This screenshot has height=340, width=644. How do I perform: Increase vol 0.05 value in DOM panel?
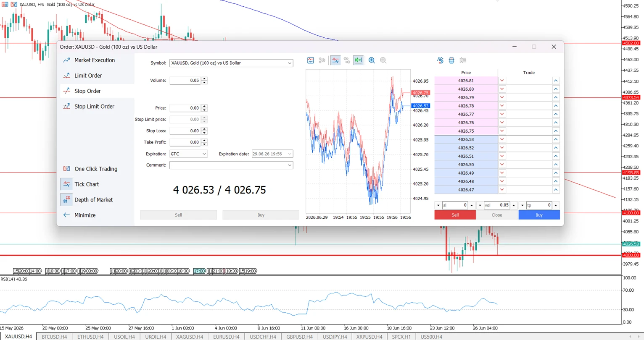(x=514, y=205)
